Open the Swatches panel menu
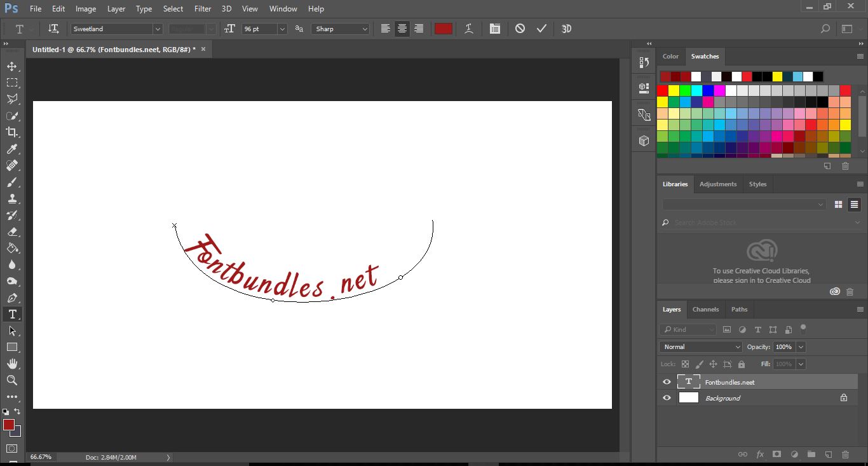Screen dimensions: 868x466 pyautogui.click(x=860, y=56)
